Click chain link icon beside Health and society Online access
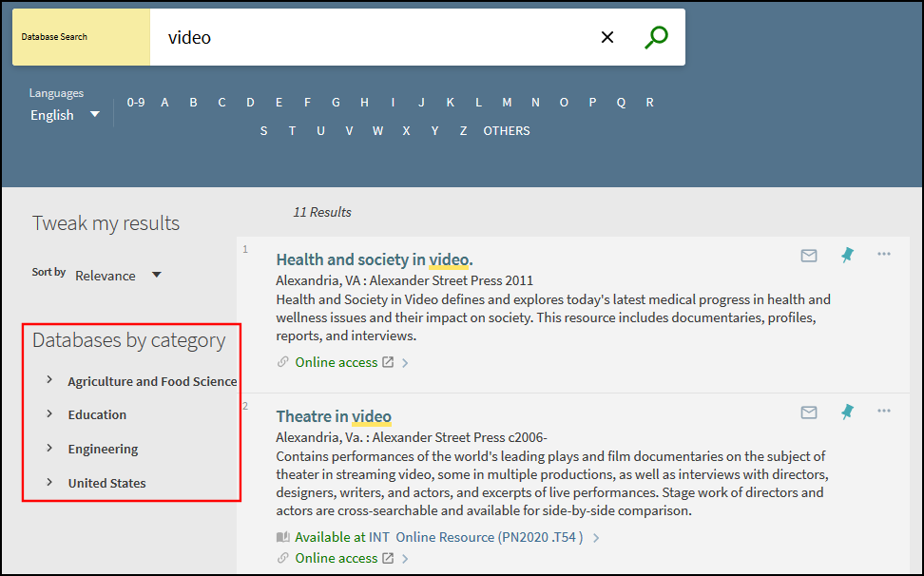Image resolution: width=924 pixels, height=576 pixels. (283, 362)
